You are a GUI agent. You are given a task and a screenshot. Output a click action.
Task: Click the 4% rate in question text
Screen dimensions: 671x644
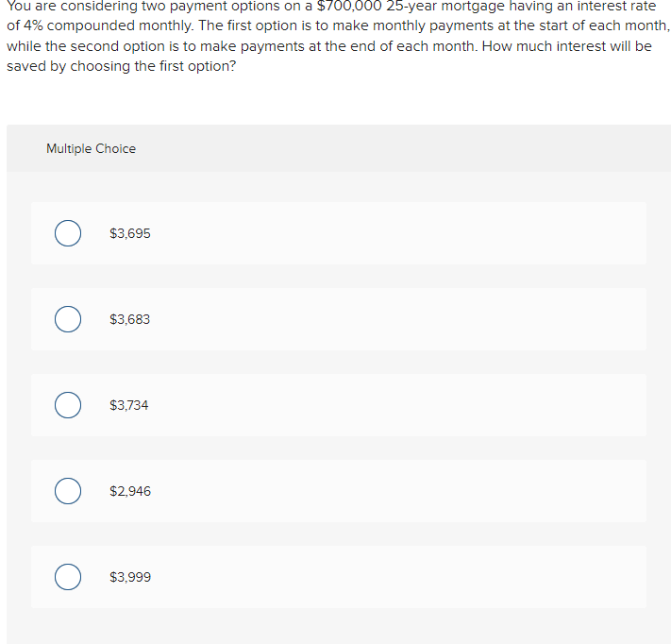[x=33, y=25]
